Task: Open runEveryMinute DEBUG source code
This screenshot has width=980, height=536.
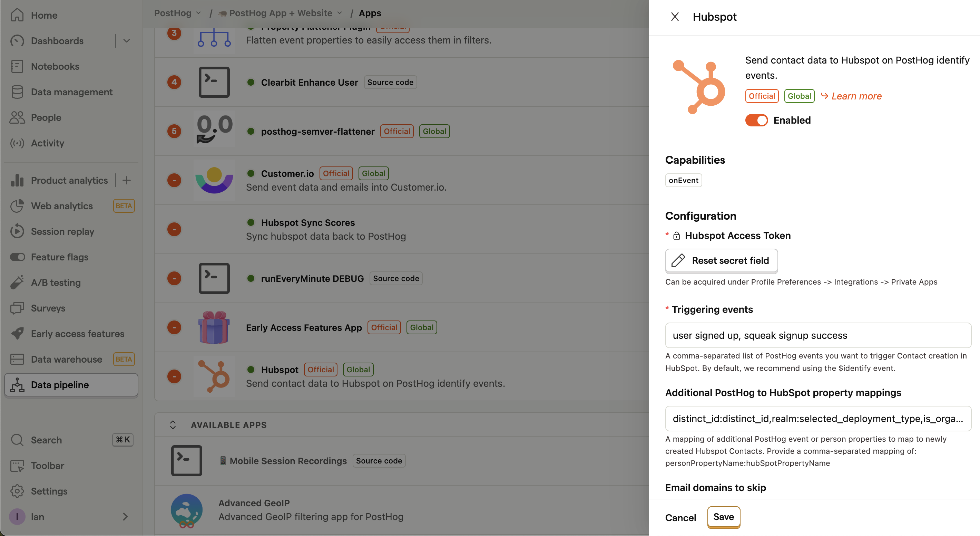Action: tap(396, 278)
